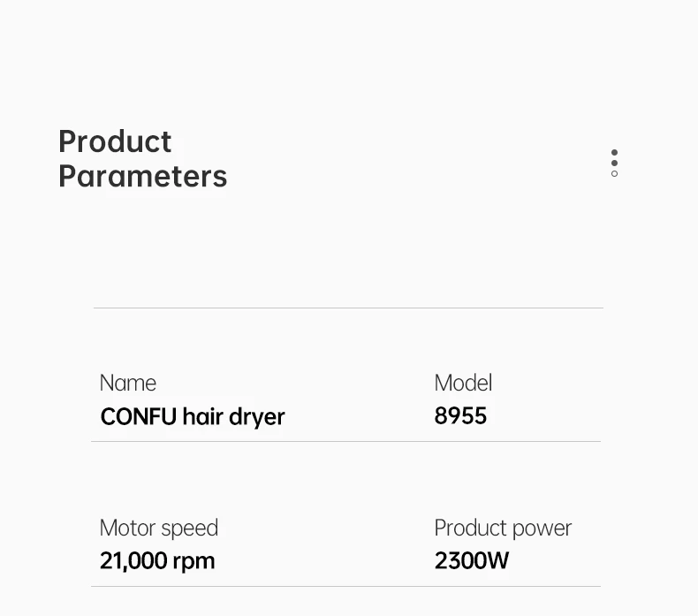
Task: Click the divider line beneath the Motor speed row
Action: [346, 586]
